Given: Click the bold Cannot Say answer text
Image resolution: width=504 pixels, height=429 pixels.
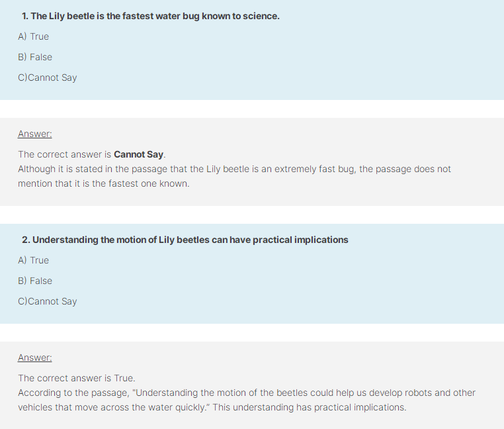Looking at the screenshot, I should coord(138,154).
